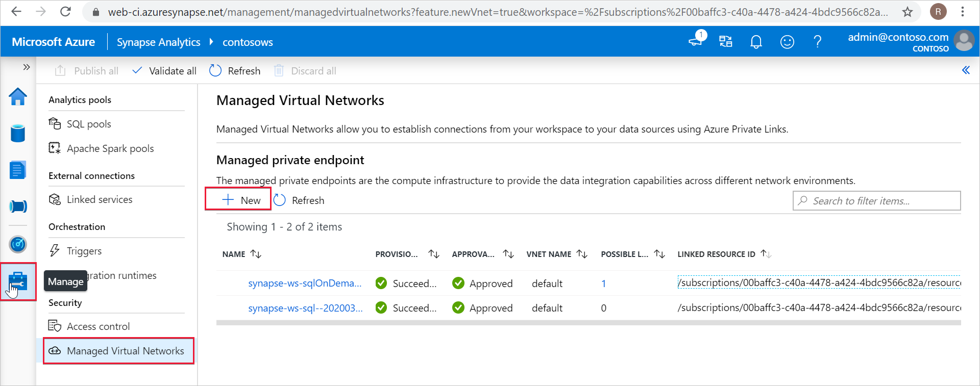This screenshot has height=386, width=980.
Task: Sort by NAME column arrows
Action: point(256,254)
